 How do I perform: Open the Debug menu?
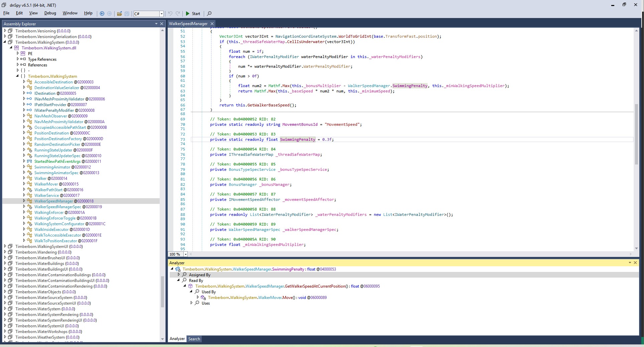tap(50, 13)
